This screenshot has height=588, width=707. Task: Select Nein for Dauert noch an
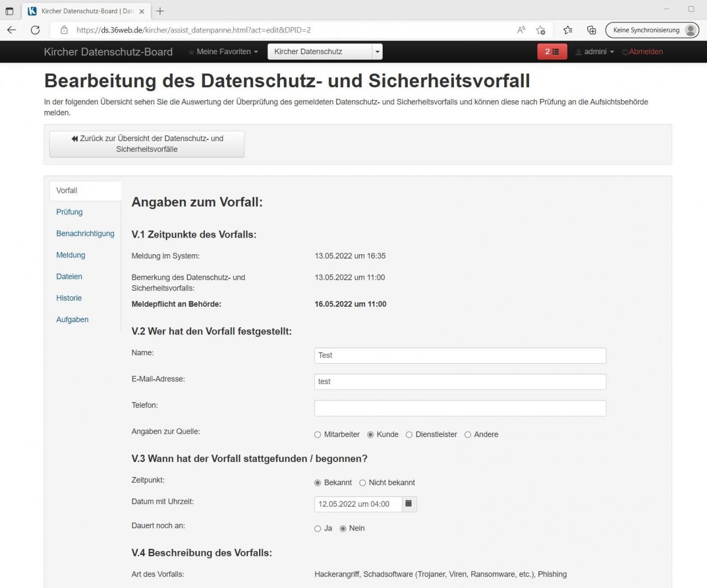(343, 529)
